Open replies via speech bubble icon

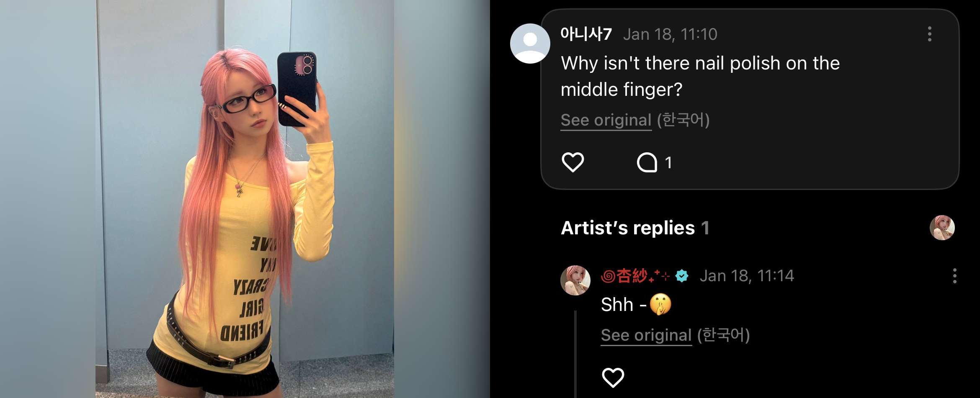(x=647, y=162)
